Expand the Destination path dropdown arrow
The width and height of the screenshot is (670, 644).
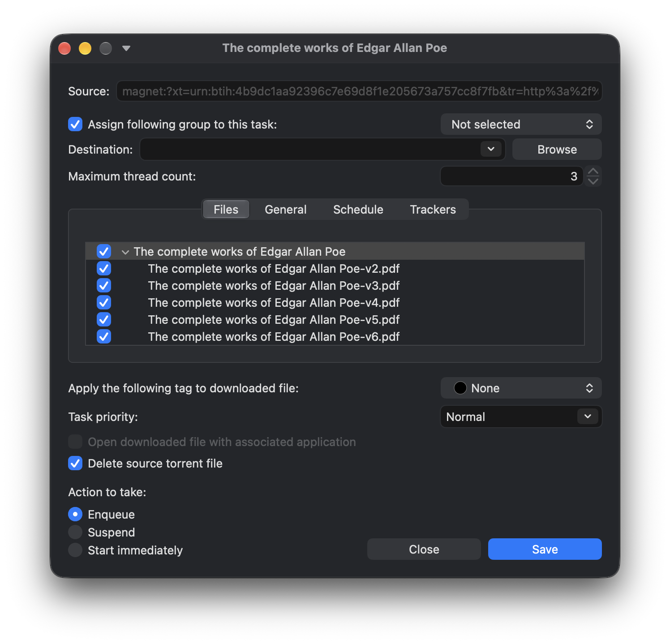pyautogui.click(x=491, y=149)
